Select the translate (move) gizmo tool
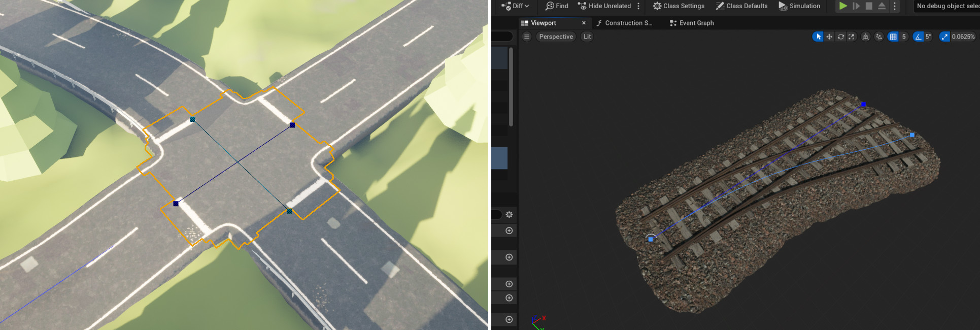This screenshot has height=330, width=980. click(829, 37)
